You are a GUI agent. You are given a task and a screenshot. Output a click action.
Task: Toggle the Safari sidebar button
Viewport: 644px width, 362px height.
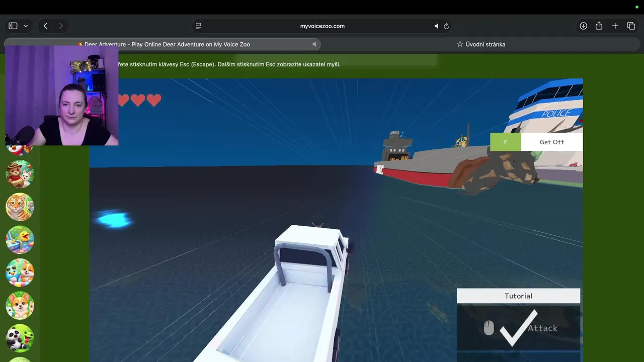pyautogui.click(x=13, y=26)
